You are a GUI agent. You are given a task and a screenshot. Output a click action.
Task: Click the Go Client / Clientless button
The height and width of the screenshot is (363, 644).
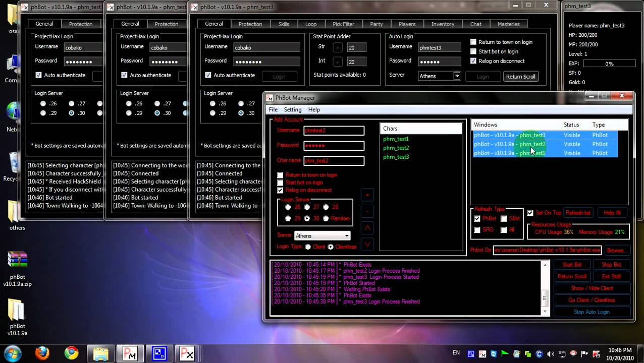[592, 300]
